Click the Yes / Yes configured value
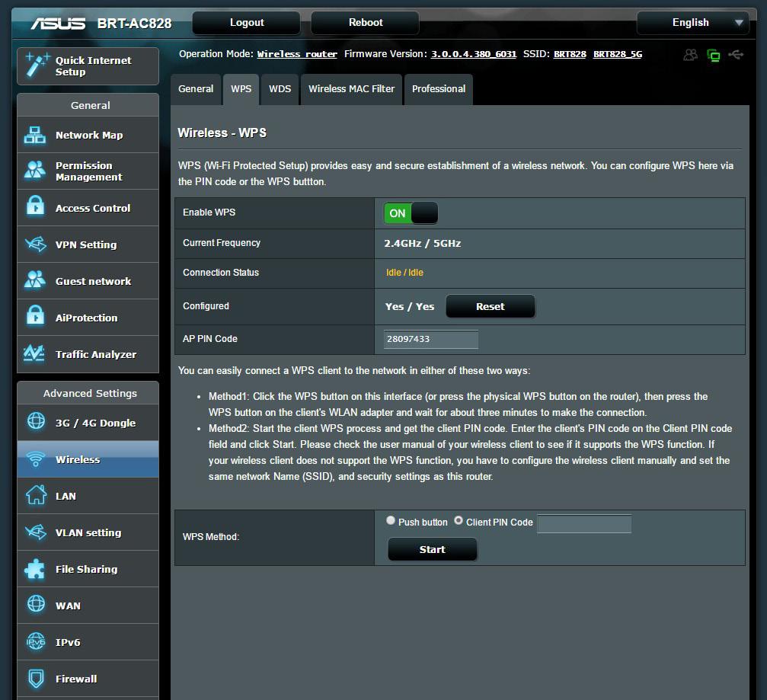The image size is (767, 700). tap(410, 307)
